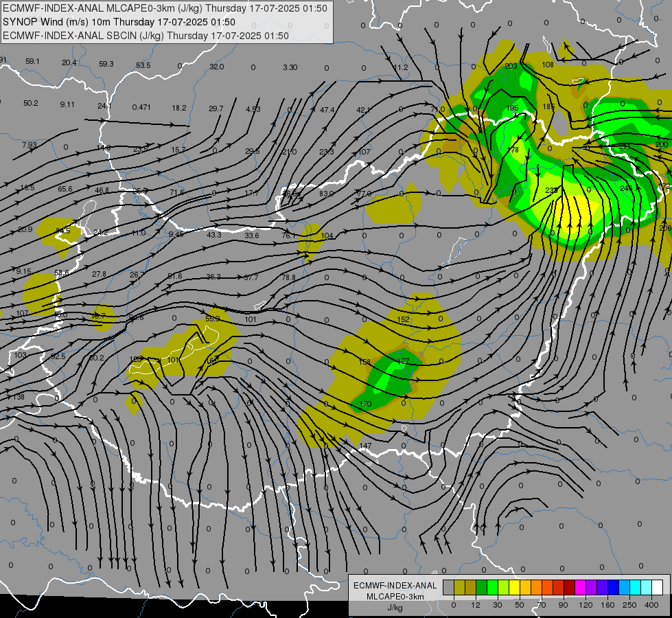Select the 195 value on the map
The height and width of the screenshot is (618, 672).
pos(513,108)
